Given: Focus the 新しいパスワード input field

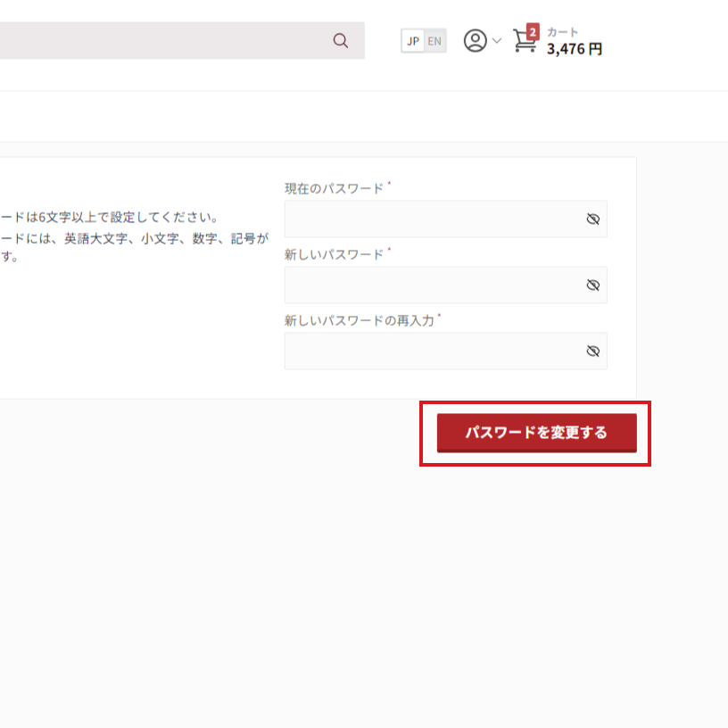Looking at the screenshot, I should point(446,285).
